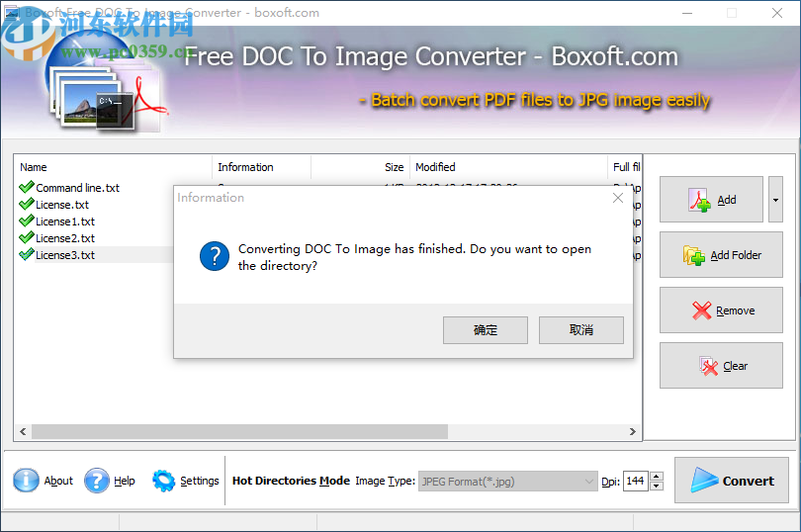Open Help via question mark icon
Viewport: 801px width, 532px height.
pos(97,481)
